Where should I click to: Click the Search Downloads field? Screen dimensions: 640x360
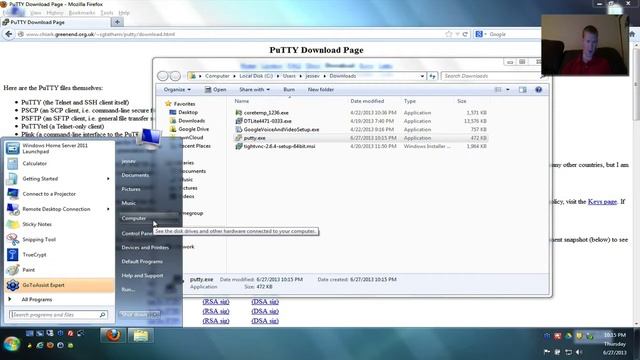pos(491,76)
